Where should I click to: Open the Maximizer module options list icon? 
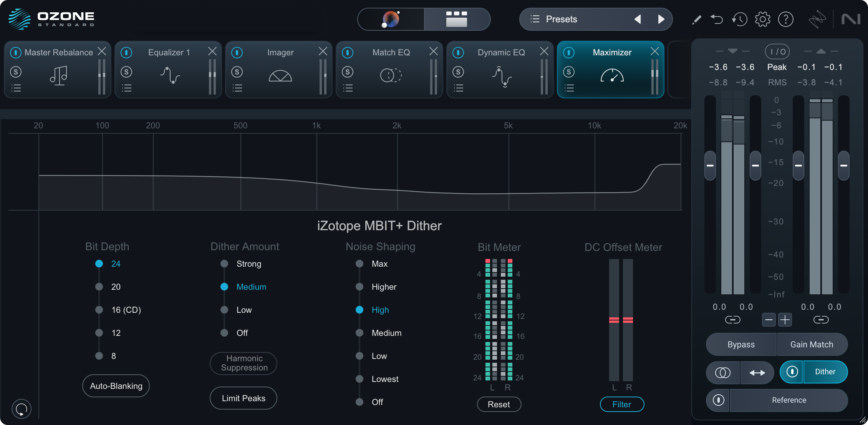[x=570, y=88]
